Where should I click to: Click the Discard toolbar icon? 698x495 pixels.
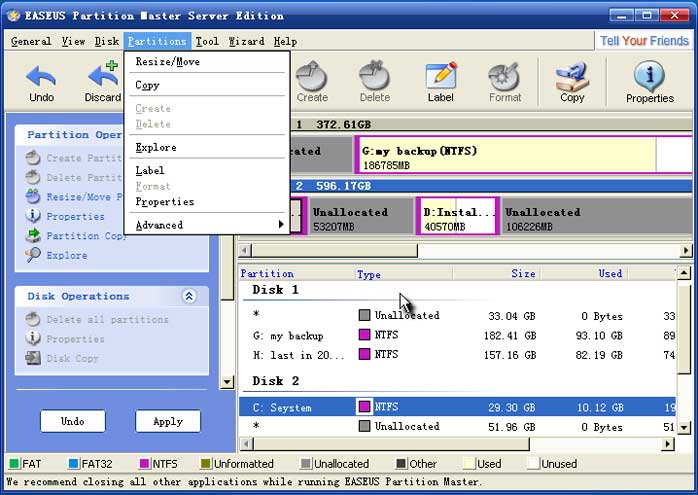pyautogui.click(x=104, y=74)
